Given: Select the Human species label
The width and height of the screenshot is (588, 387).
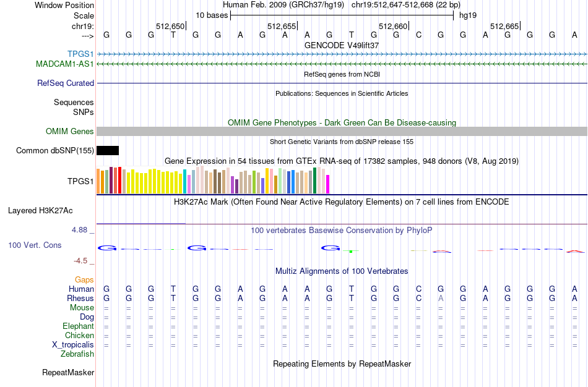Looking at the screenshot, I should point(81,289).
